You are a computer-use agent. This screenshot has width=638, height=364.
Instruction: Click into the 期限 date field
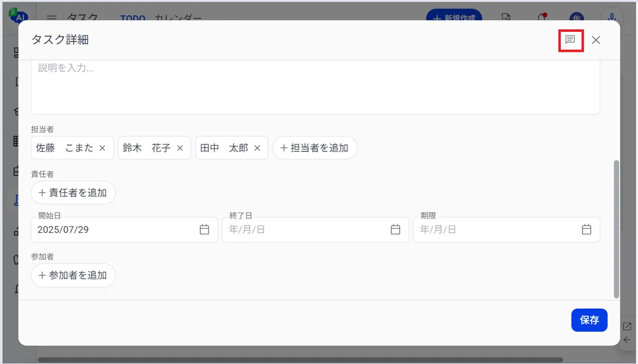click(506, 230)
